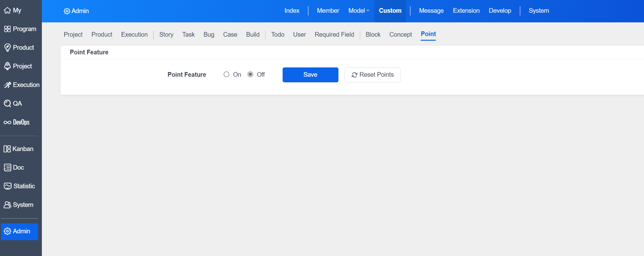Click the Admin header link with gear
Viewport: 644px width, 256px height.
pos(76,11)
